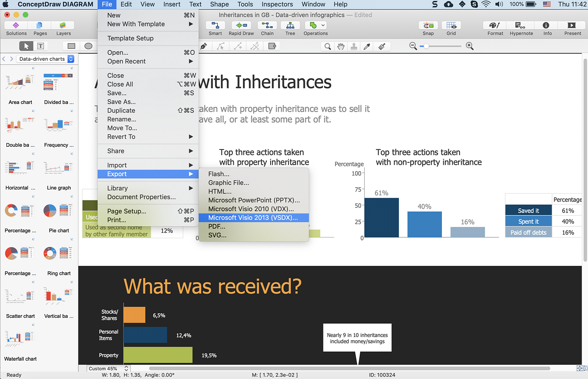Open the Custom 45% zoom dropdown
588x379 pixels.
click(x=108, y=368)
